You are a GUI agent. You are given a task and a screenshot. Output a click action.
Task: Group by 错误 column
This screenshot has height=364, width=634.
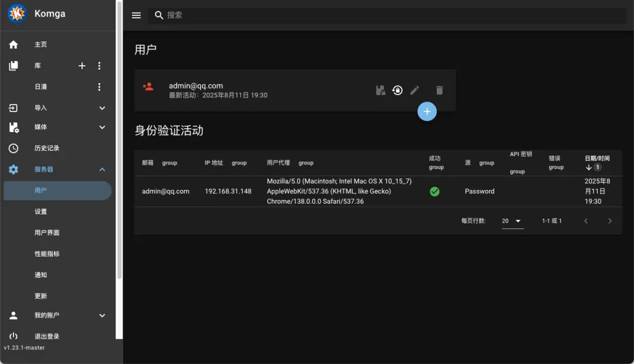pyautogui.click(x=556, y=167)
